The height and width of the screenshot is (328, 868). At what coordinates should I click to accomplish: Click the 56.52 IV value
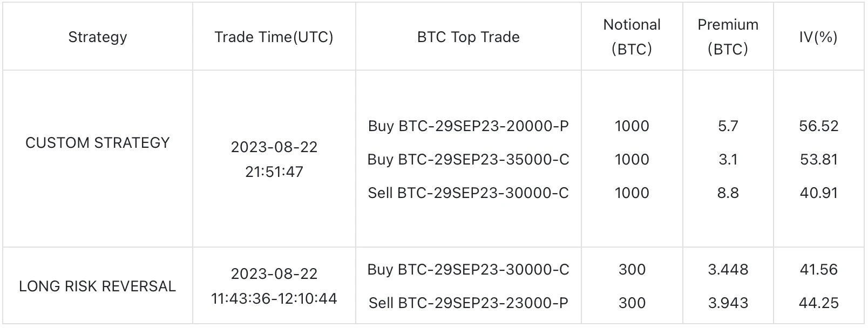[x=818, y=126]
